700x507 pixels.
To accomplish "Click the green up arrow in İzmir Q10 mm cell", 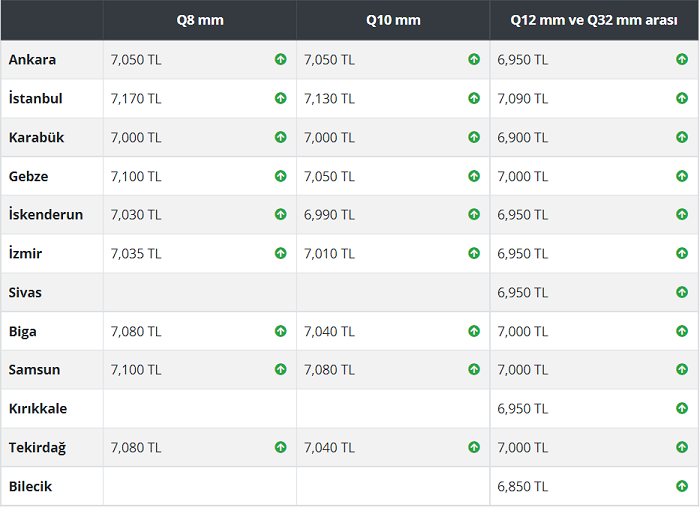I will click(474, 254).
